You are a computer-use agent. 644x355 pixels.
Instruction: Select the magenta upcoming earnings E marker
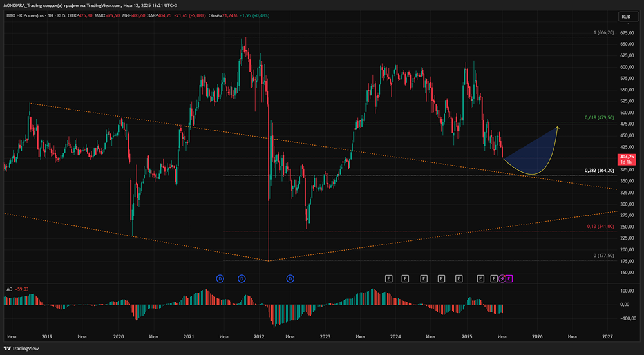[x=510, y=278]
